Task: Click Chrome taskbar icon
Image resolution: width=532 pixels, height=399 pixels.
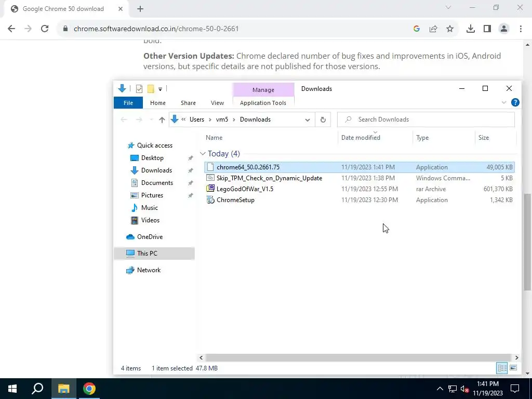Action: point(89,389)
